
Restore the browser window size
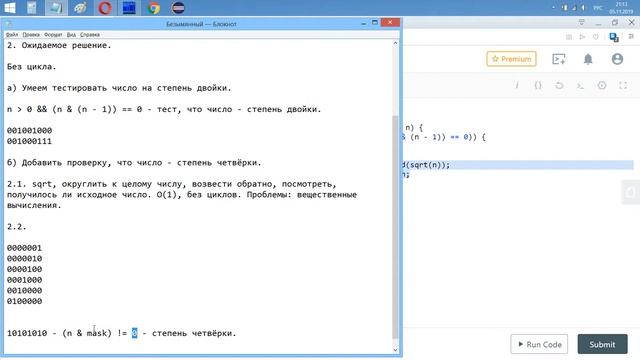615,22
